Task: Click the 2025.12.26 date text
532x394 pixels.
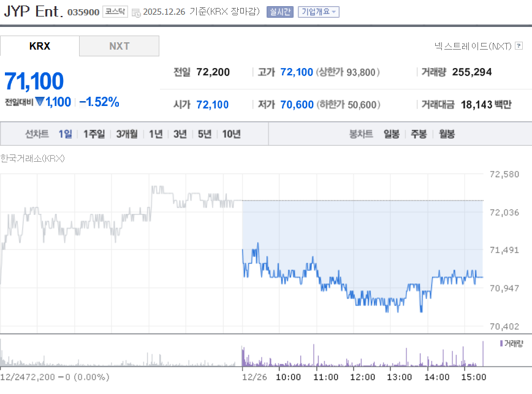Action: (x=164, y=12)
